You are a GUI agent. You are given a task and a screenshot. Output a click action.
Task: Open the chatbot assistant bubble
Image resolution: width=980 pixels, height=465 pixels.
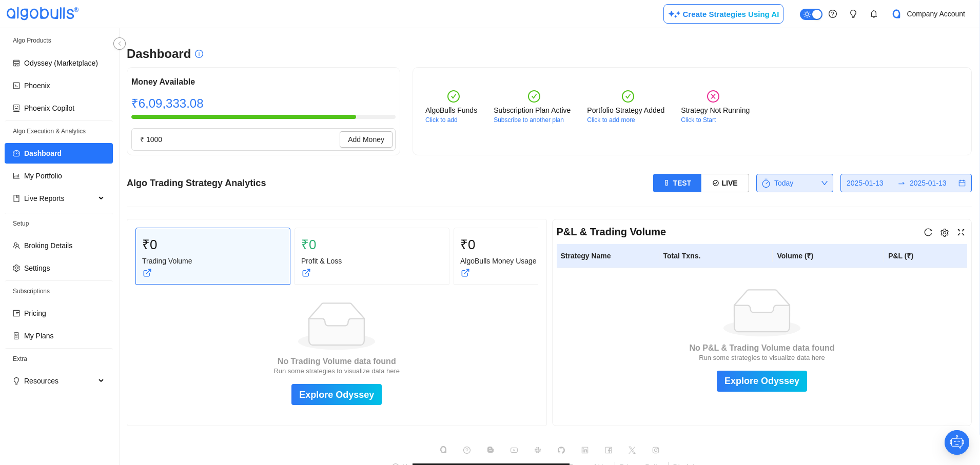(957, 442)
